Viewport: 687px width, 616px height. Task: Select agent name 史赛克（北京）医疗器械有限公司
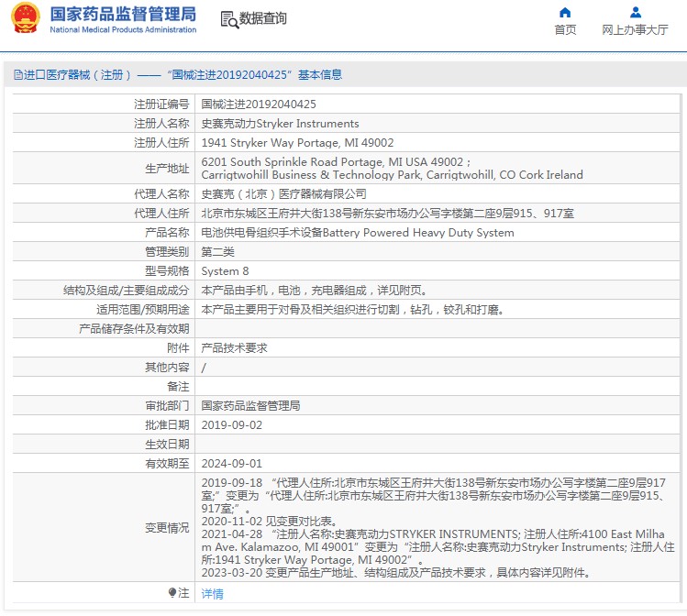click(284, 194)
